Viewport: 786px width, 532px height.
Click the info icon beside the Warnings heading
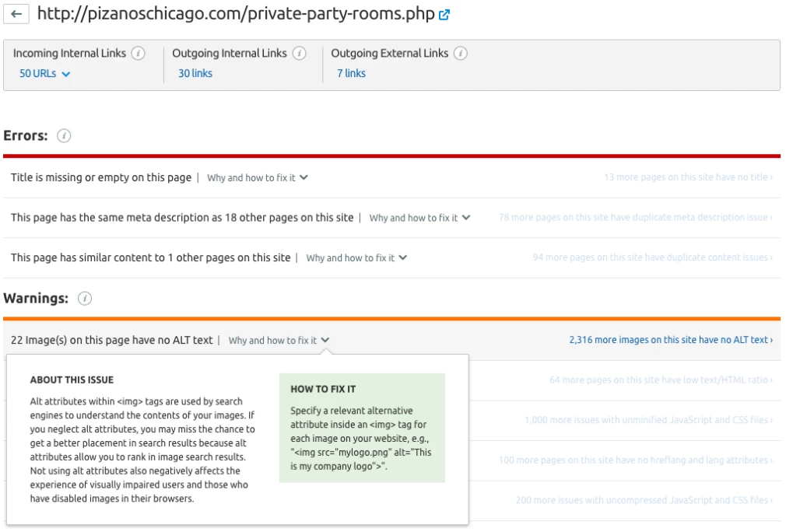pos(86,298)
